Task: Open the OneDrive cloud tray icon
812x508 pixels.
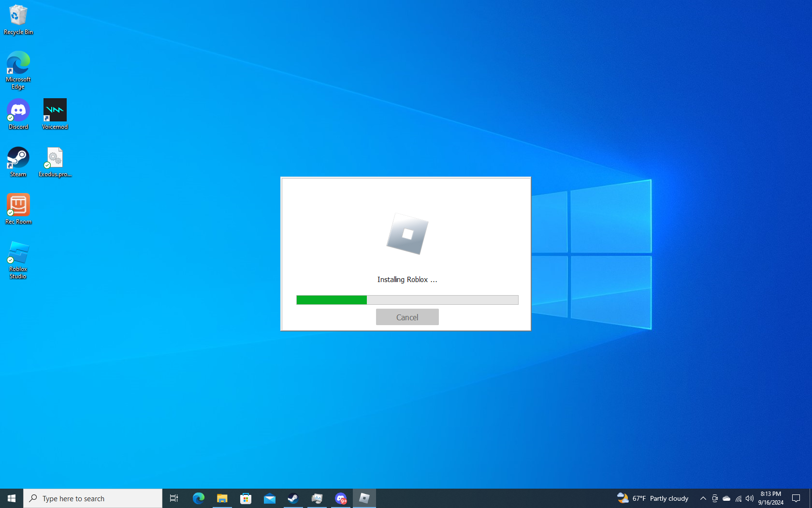Action: pos(726,498)
